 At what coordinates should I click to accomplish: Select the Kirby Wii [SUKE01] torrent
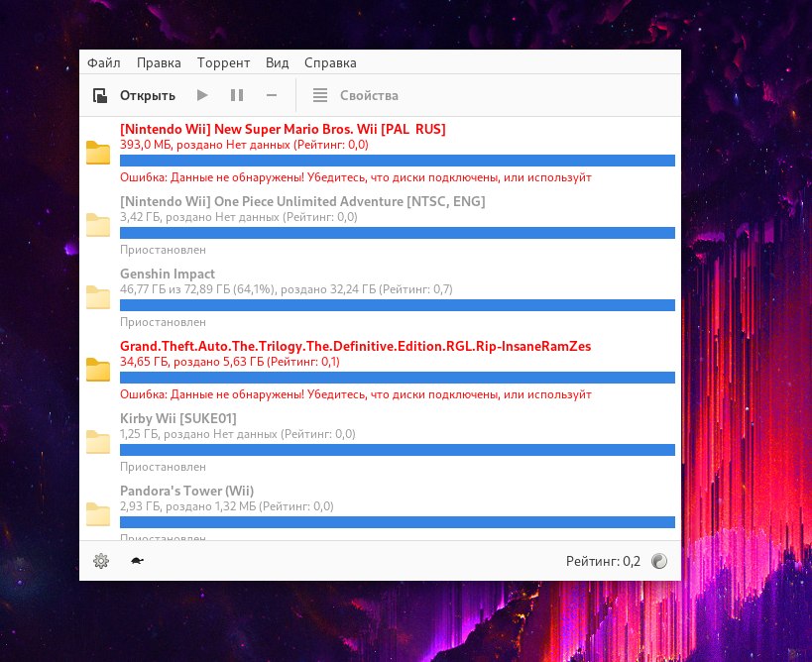(x=380, y=443)
